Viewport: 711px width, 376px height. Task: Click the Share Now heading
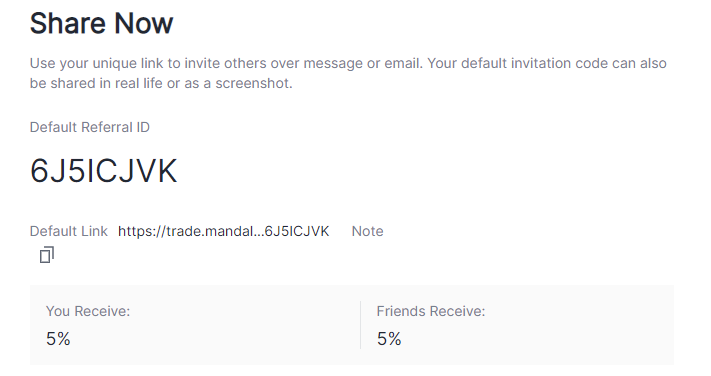pyautogui.click(x=102, y=23)
